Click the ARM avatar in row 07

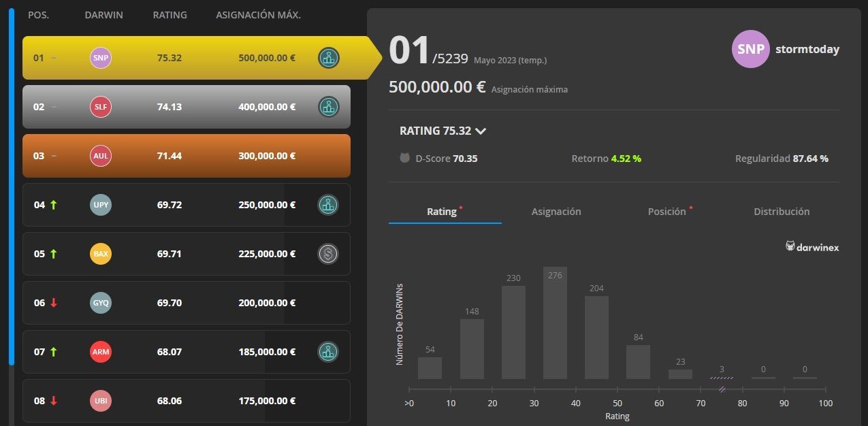tap(100, 352)
